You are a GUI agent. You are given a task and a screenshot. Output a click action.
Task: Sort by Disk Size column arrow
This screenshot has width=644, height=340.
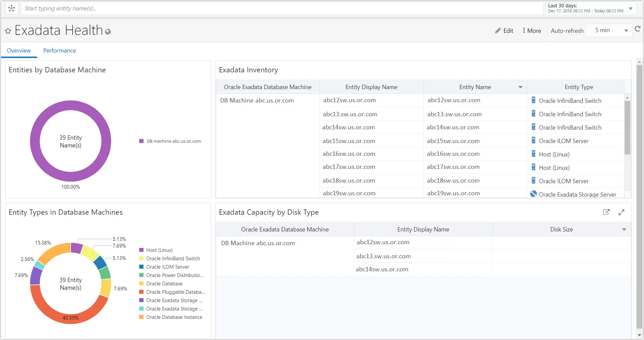624,229
